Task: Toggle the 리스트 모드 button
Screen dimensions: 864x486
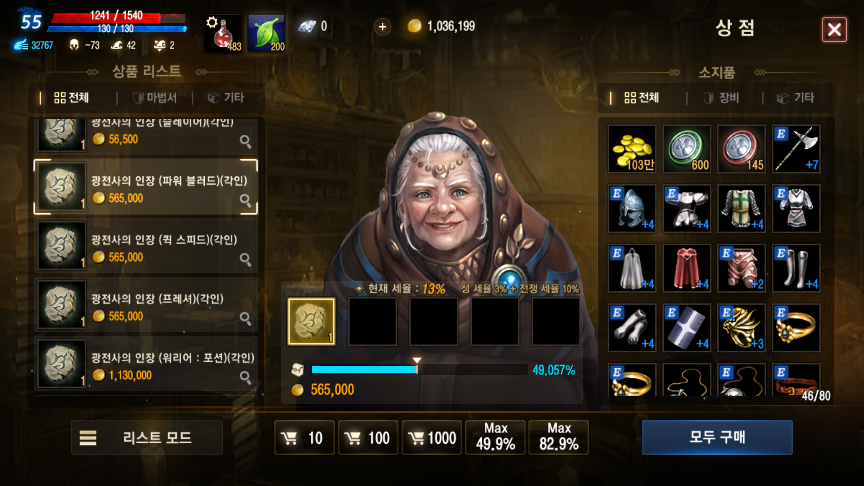Action: pyautogui.click(x=147, y=438)
